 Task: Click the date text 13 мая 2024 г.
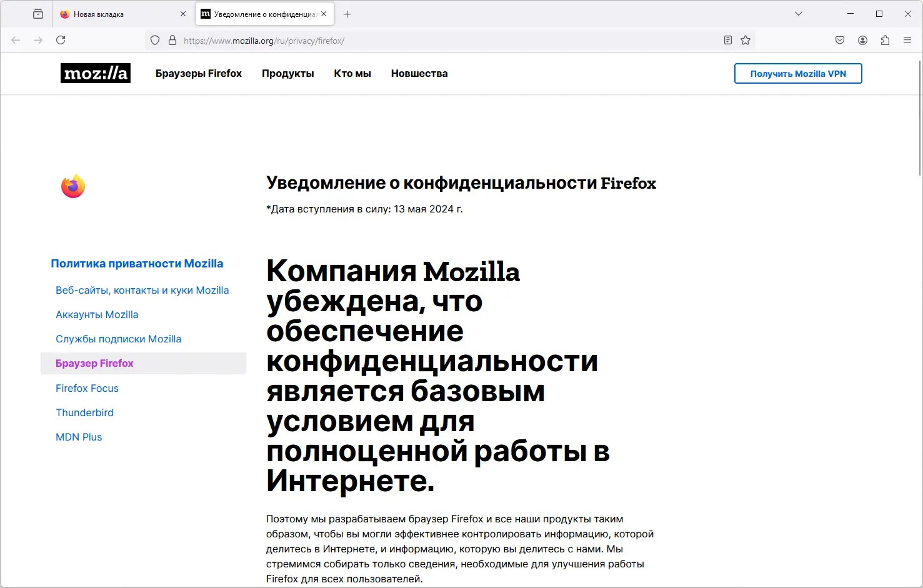coord(428,209)
